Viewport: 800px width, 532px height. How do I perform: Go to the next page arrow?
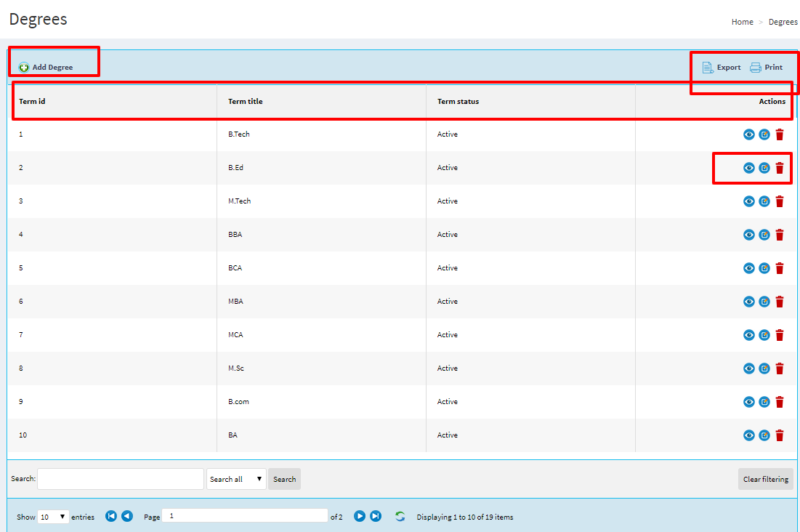[x=360, y=516]
